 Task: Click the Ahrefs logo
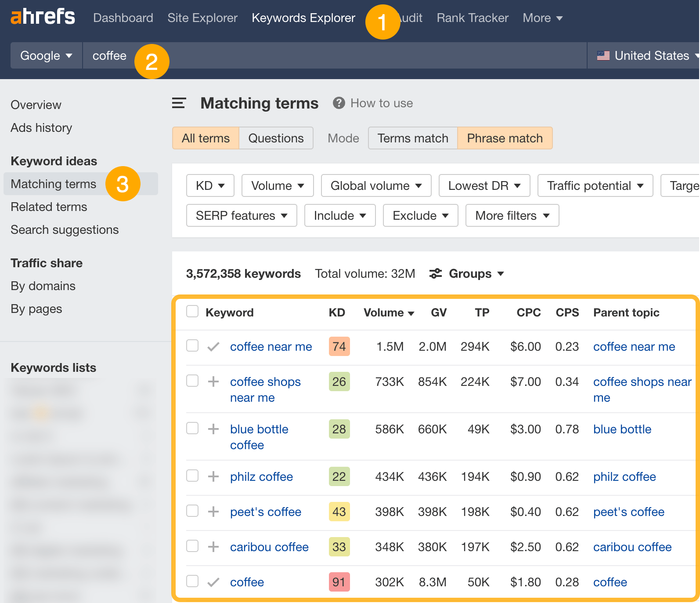pos(43,17)
